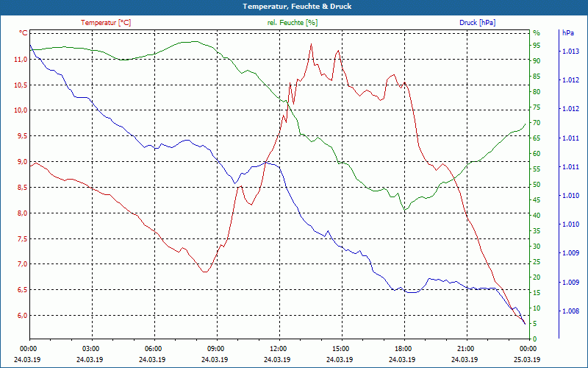Pick the '9,0' temperature axis tick
Viewport: 588px width, 368px height.
click(22, 162)
